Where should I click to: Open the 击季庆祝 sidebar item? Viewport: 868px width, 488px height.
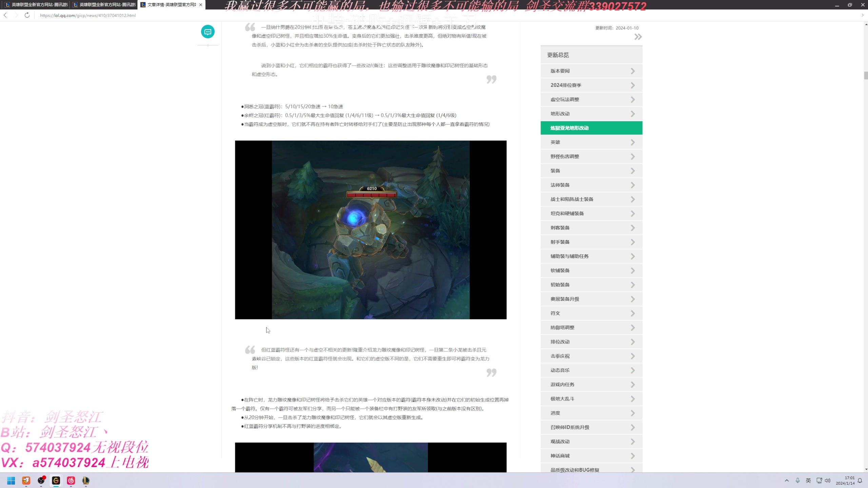click(591, 356)
